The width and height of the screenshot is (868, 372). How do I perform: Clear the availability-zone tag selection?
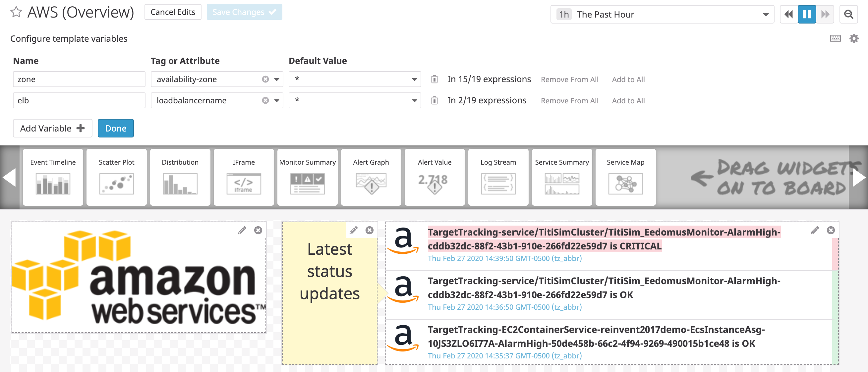(x=265, y=79)
